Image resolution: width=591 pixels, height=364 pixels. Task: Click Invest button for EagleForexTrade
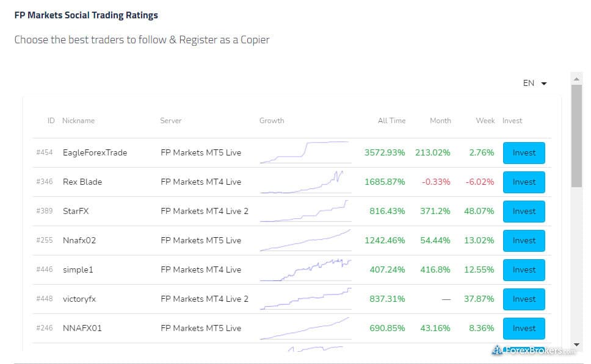pos(523,153)
